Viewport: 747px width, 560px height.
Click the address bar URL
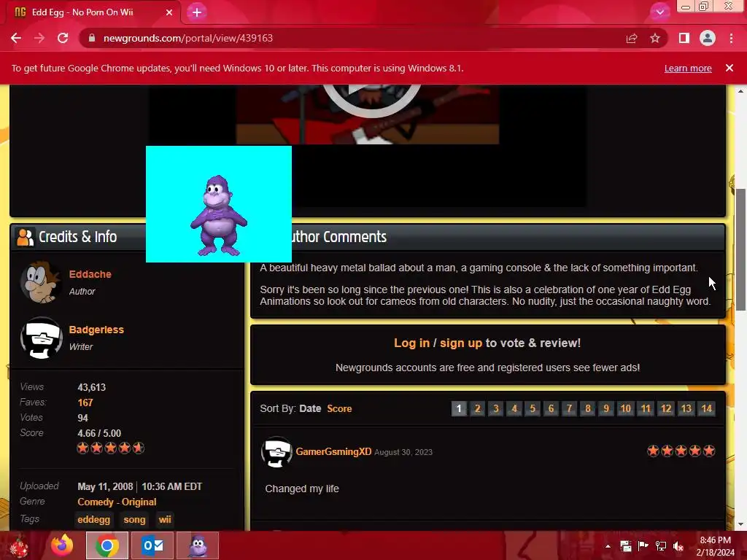pos(188,38)
